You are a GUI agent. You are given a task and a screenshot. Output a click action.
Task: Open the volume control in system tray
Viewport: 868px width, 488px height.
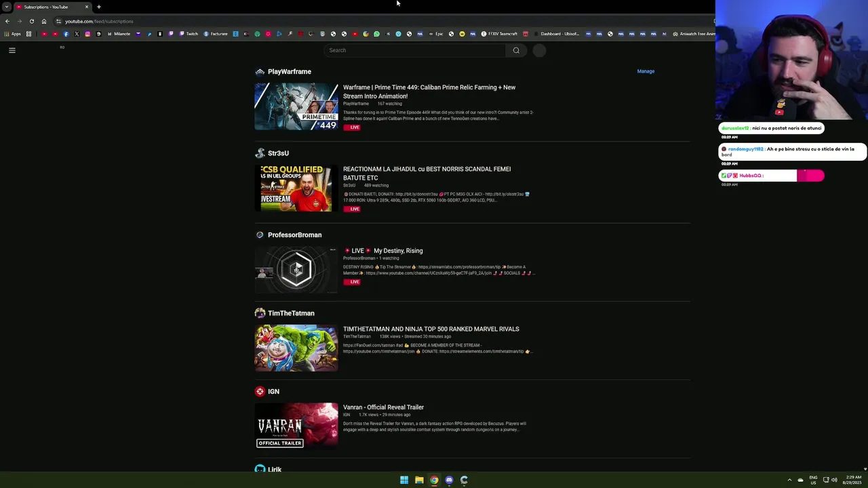(834, 480)
